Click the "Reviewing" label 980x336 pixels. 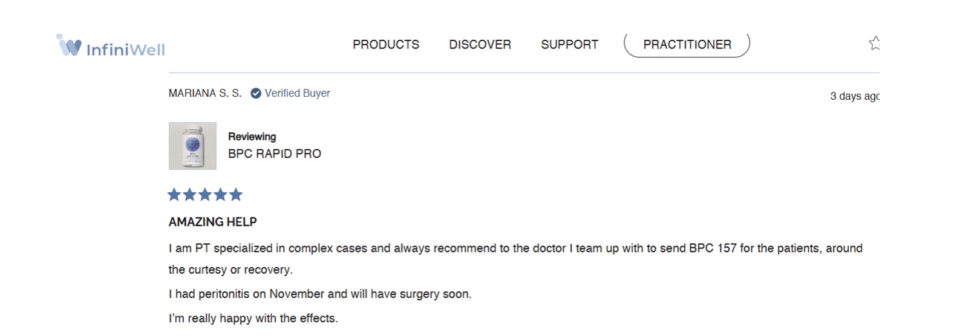252,137
